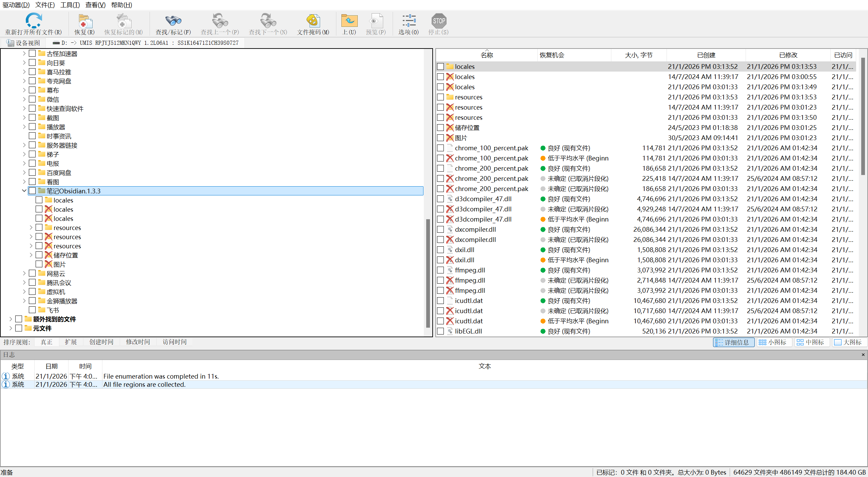Collapse the 笔记Obsidian.1.3.3 tree node
Image resolution: width=868 pixels, height=477 pixels.
(24, 191)
